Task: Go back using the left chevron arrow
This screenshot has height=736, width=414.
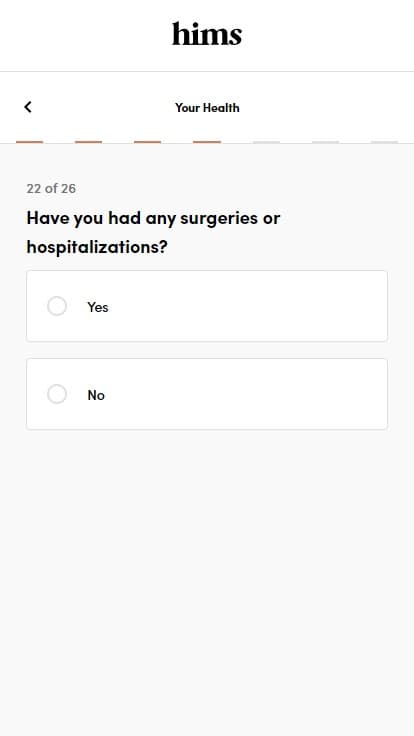Action: pos(28,107)
